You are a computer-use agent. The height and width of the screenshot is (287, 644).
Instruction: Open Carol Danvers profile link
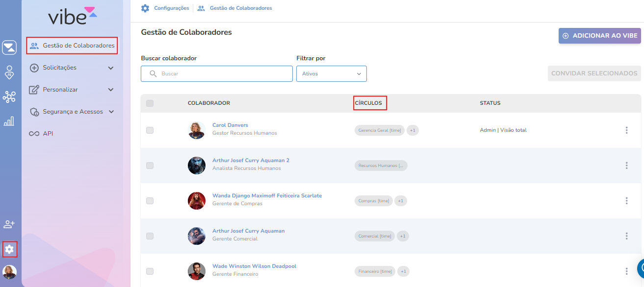[x=230, y=125]
